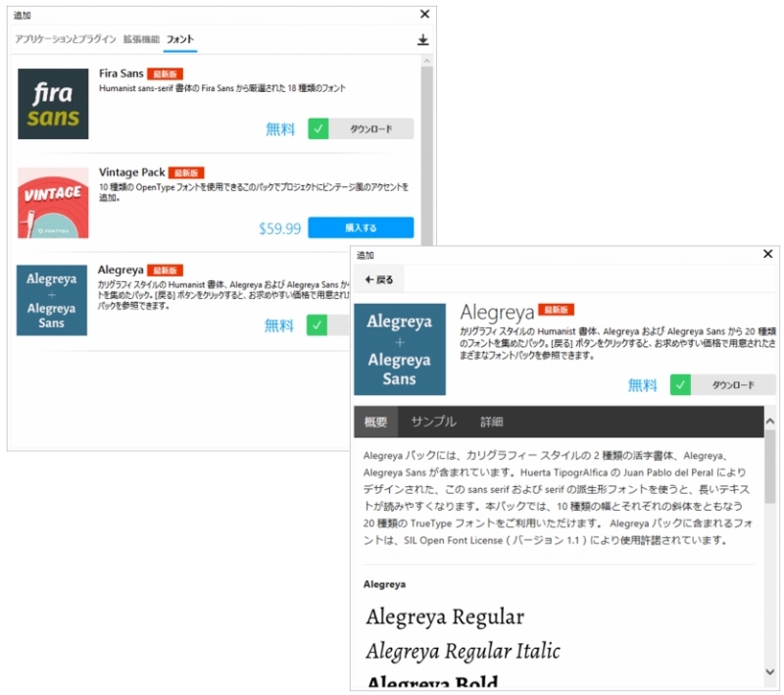Viewport: 784px width, 695px height.
Task: Click ダウンロード button in Alegreya detail window
Action: tap(732, 385)
